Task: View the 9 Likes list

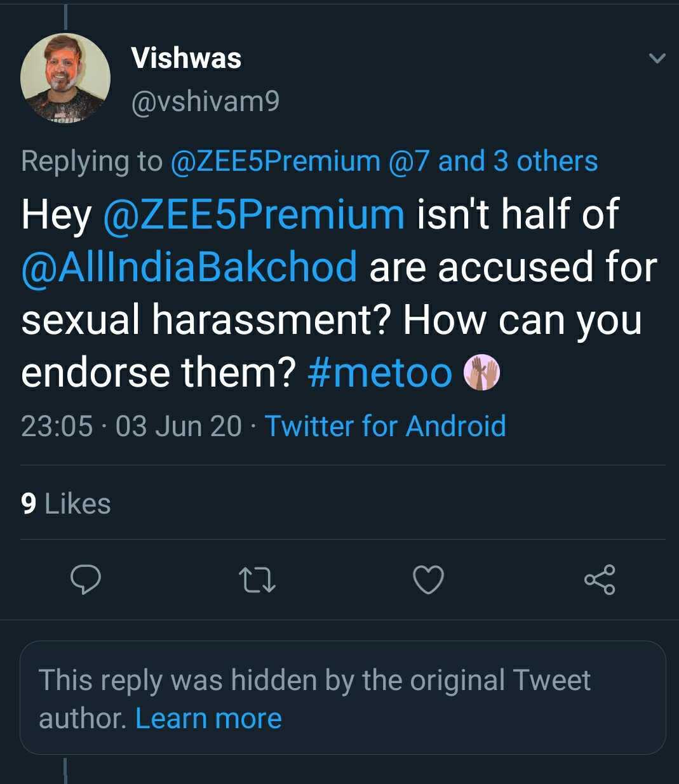Action: [66, 504]
